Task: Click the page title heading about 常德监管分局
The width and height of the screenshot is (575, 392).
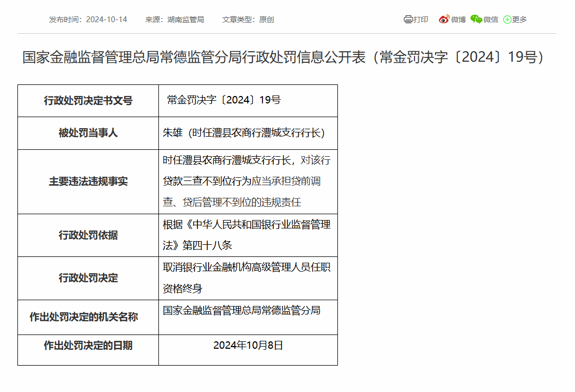Action: click(284, 57)
